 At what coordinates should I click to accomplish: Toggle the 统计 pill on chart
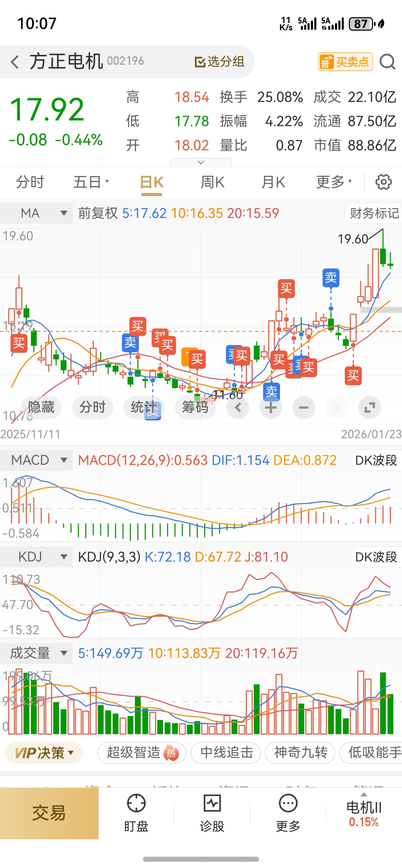[144, 408]
